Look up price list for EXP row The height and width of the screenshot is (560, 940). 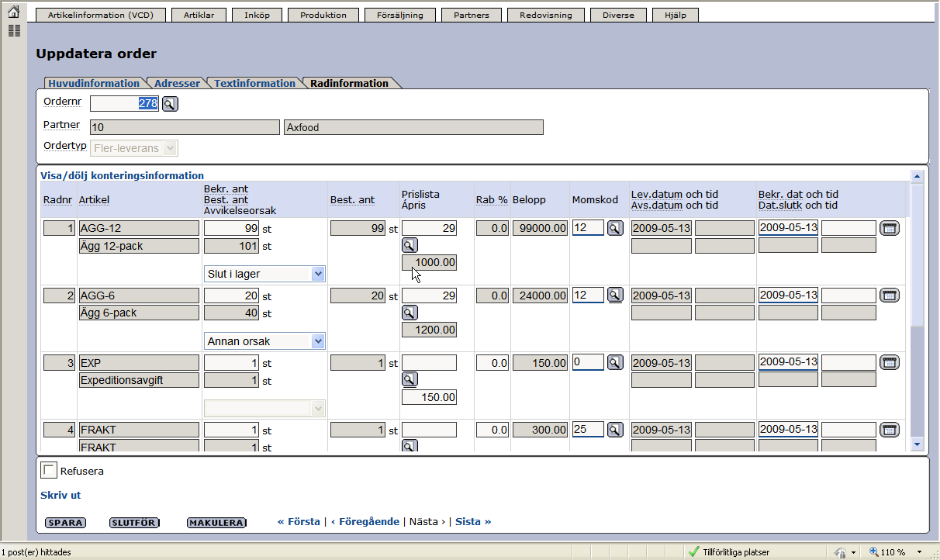[410, 379]
